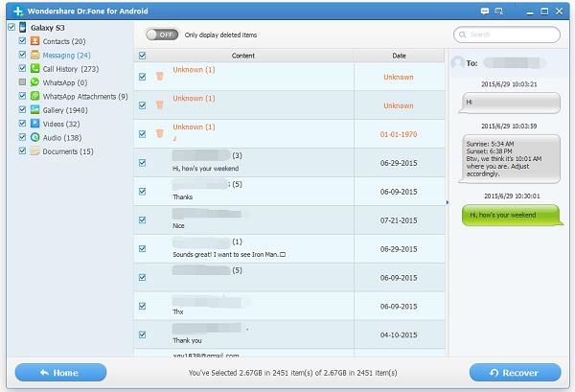Screen dimensions: 575x392
Task: Open WhatsApp Attachments (9) category
Action: pos(85,97)
